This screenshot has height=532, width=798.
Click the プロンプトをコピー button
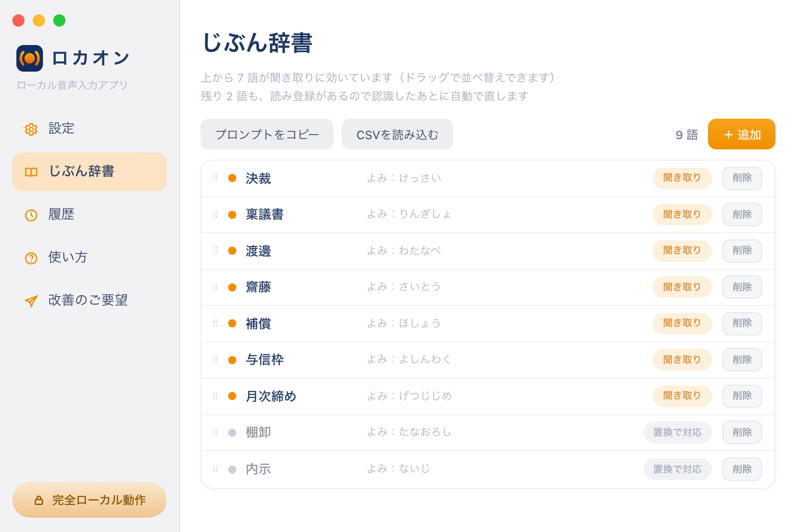pos(267,134)
